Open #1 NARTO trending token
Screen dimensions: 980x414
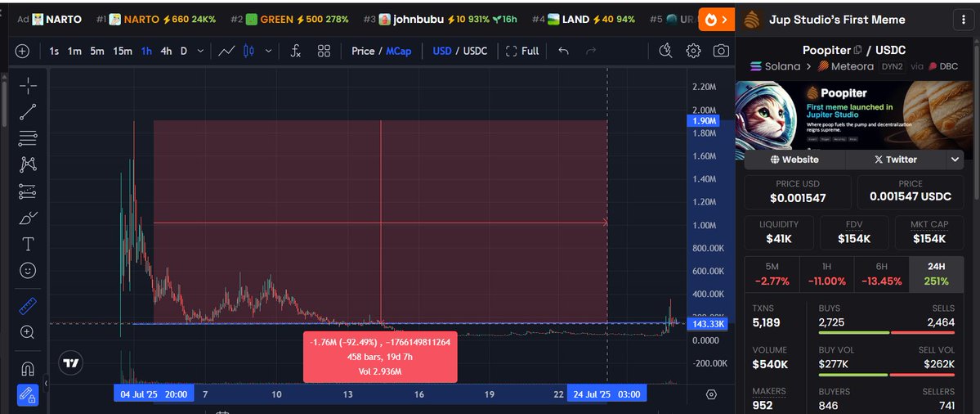pos(156,20)
